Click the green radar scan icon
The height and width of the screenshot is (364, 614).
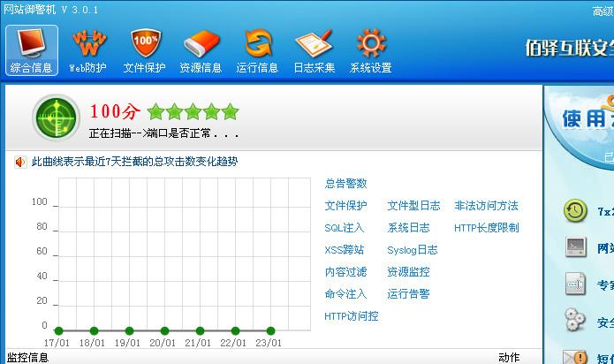coord(56,117)
